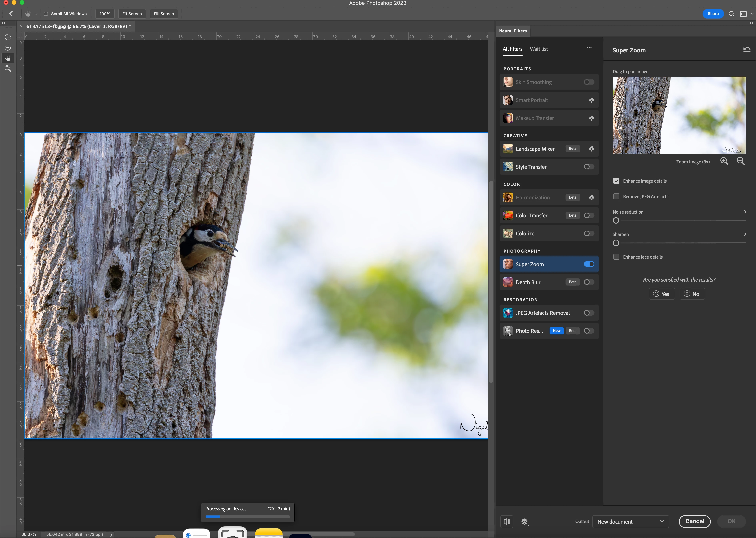The width and height of the screenshot is (756, 538).
Task: Expand the workspace switcher dropdown arrow
Action: coord(752,14)
